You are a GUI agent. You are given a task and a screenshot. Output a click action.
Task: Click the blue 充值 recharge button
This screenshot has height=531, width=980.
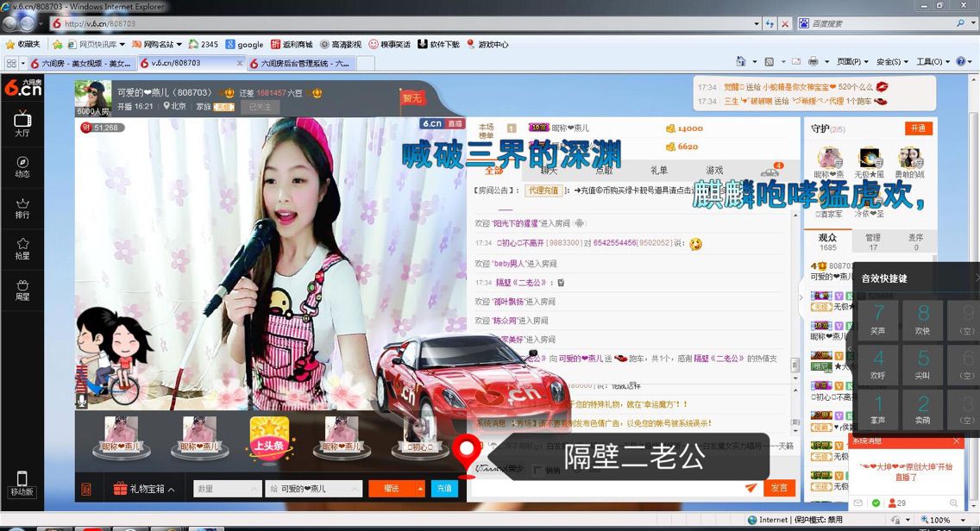(x=444, y=489)
